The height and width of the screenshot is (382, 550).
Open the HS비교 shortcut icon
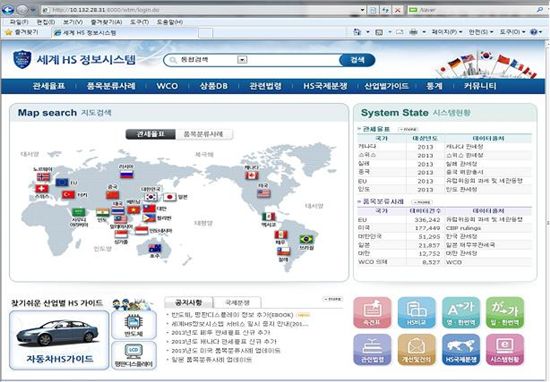pyautogui.click(x=416, y=313)
